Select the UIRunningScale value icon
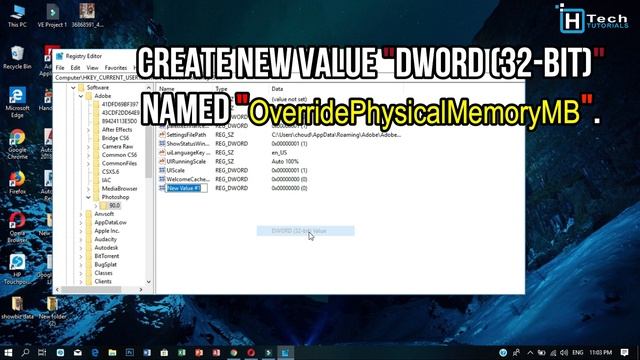The image size is (640, 360). (162, 162)
